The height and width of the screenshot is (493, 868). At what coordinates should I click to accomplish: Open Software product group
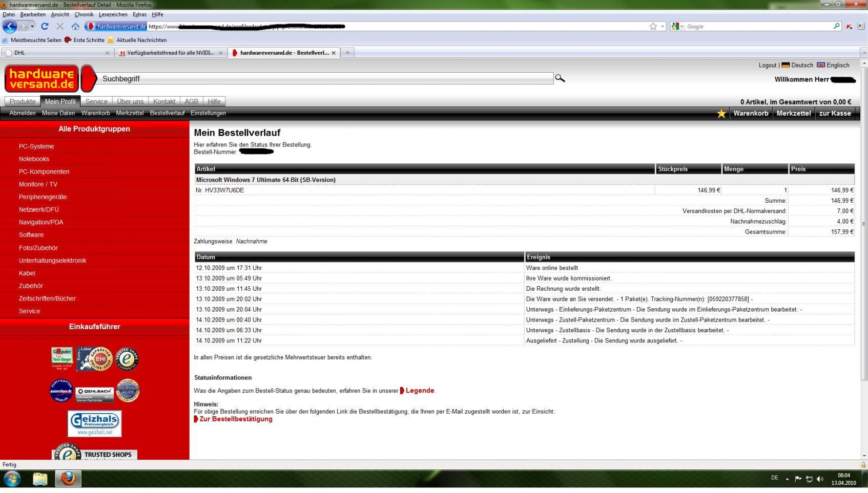point(31,235)
